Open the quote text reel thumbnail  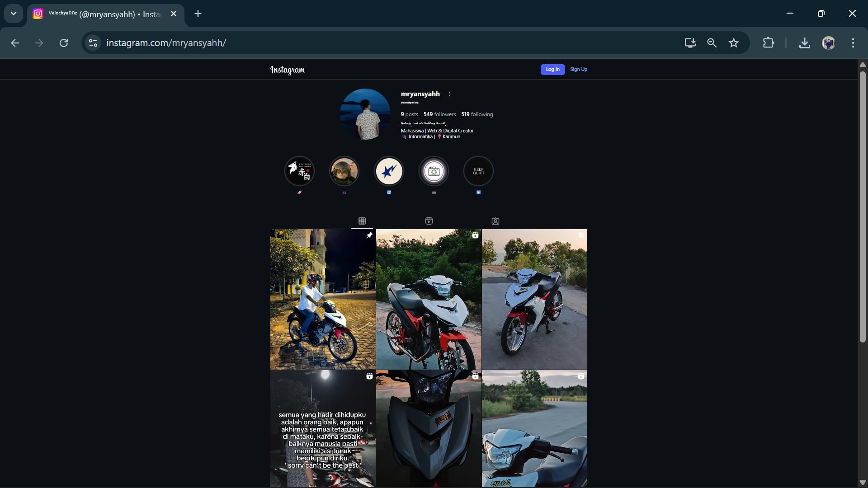click(323, 428)
